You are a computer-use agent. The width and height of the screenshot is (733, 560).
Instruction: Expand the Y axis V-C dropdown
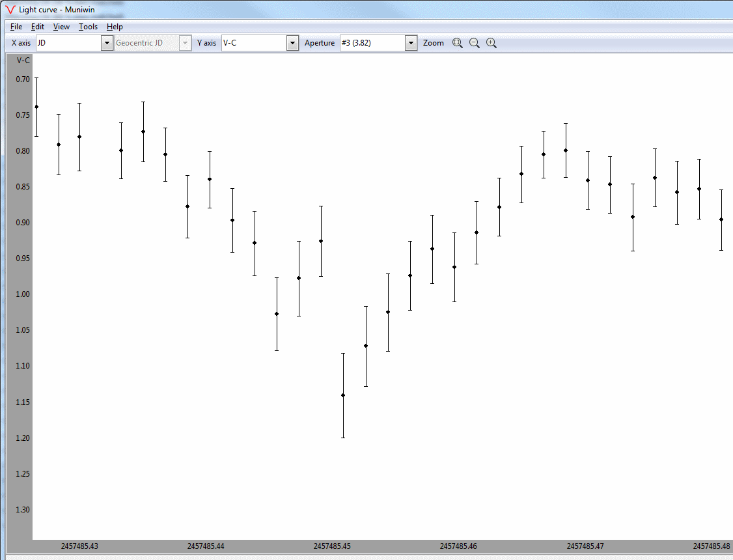coord(292,43)
